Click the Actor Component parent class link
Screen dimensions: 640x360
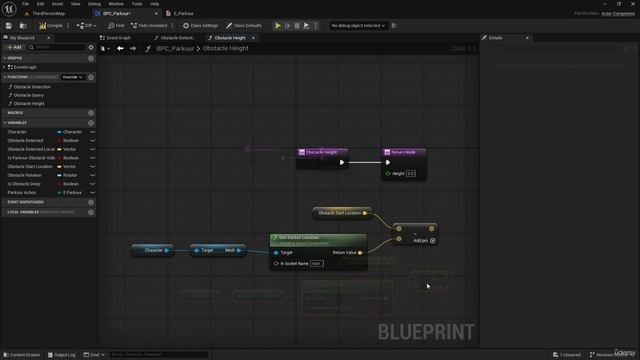click(618, 13)
